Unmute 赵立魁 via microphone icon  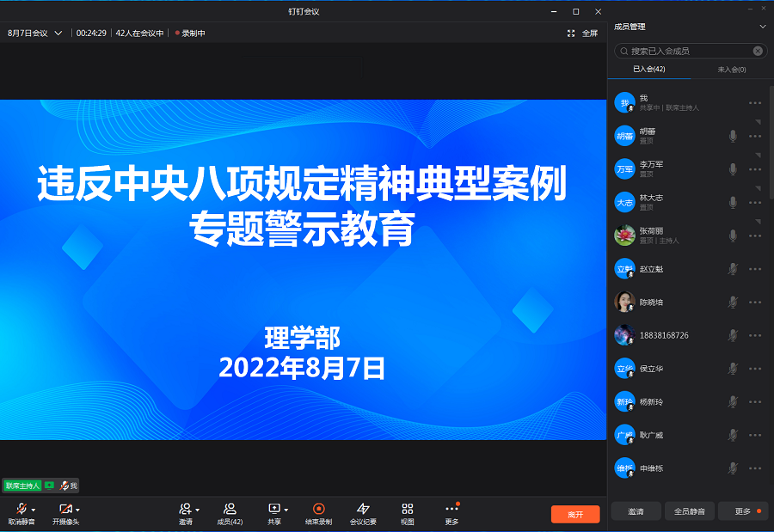pyautogui.click(x=733, y=269)
